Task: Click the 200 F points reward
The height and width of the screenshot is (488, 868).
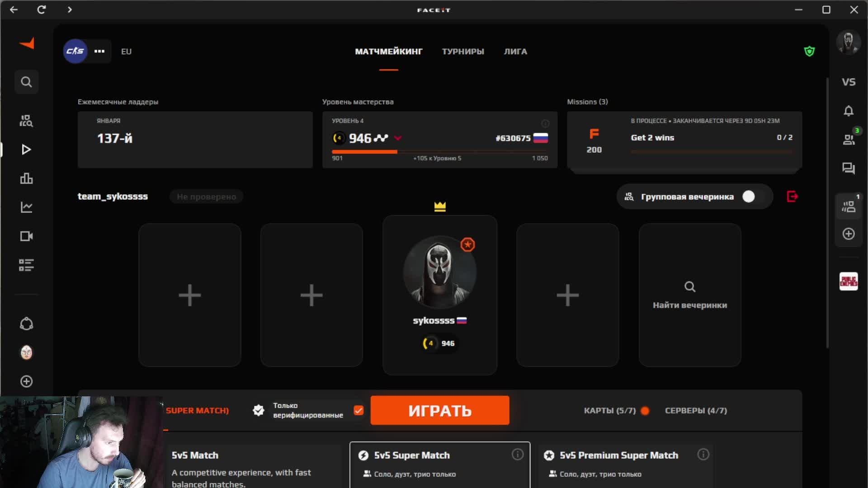Action: (594, 141)
